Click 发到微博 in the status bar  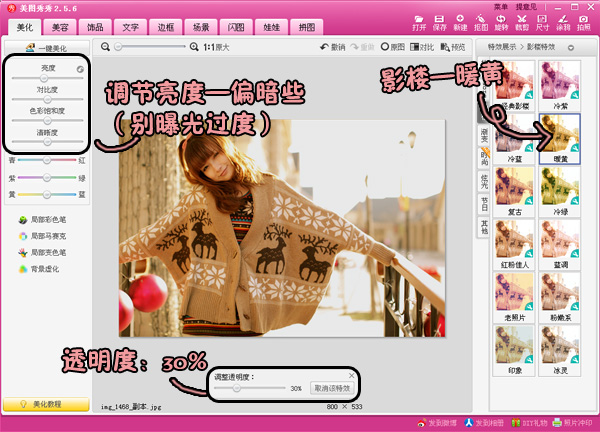point(444,424)
